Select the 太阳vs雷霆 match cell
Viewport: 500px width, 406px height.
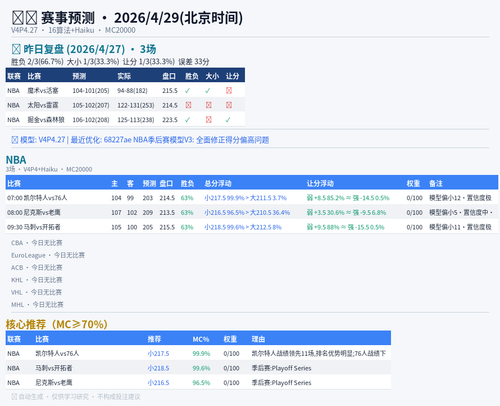tap(43, 105)
